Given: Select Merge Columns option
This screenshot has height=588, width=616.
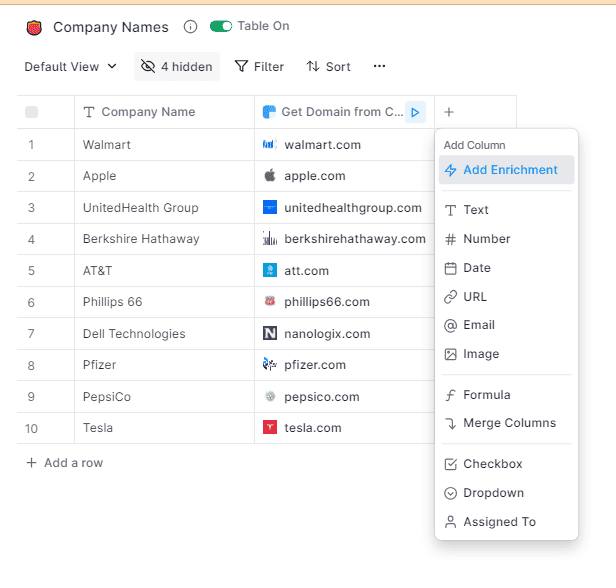Looking at the screenshot, I should coord(506,423).
